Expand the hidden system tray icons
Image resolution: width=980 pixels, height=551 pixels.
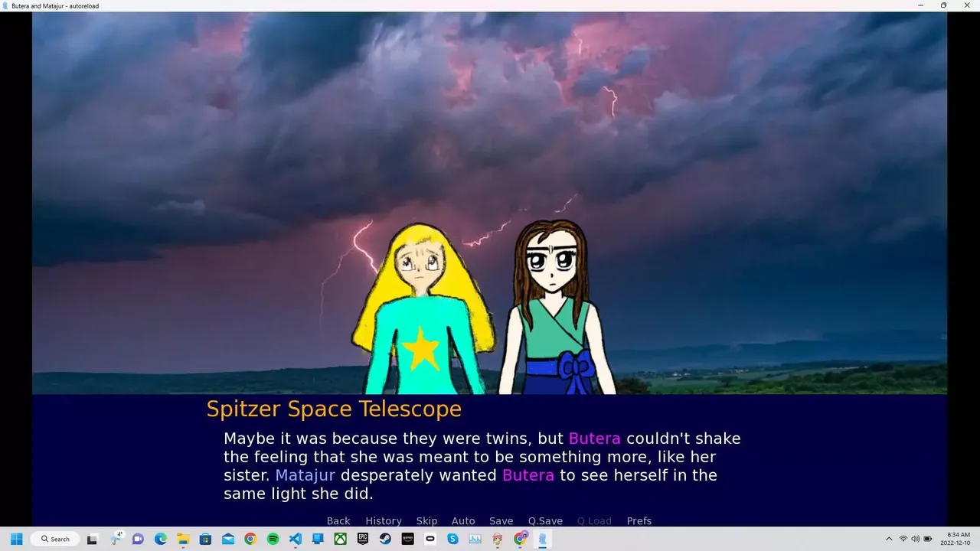tap(889, 539)
